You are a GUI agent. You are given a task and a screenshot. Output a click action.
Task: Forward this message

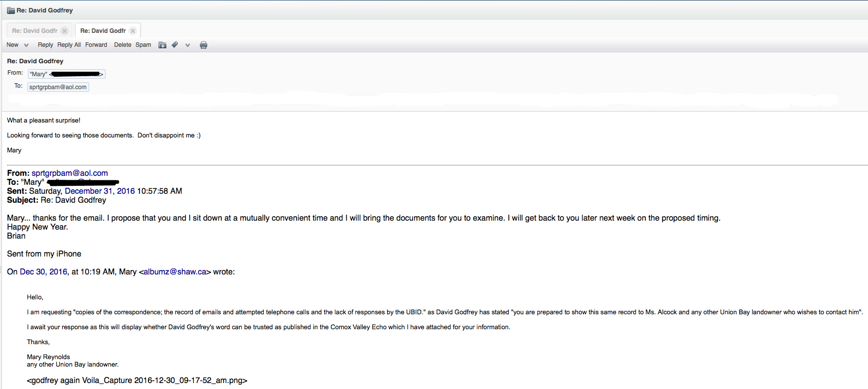pyautogui.click(x=96, y=45)
